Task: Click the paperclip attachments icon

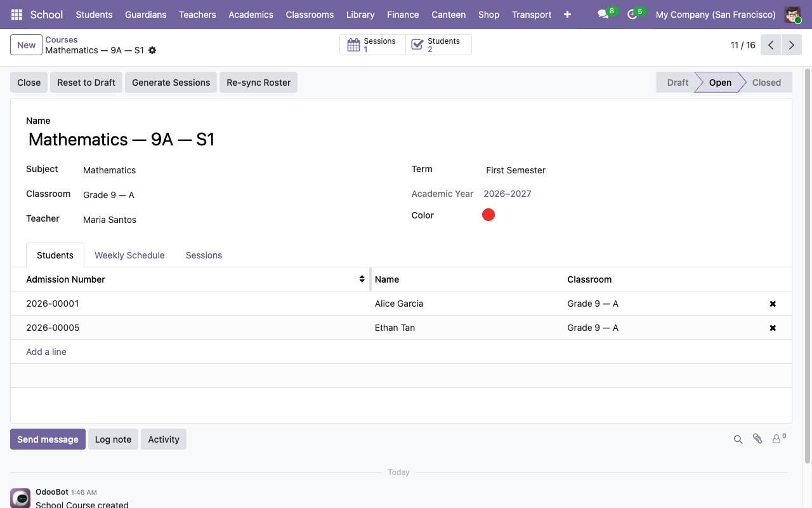Action: (x=757, y=439)
